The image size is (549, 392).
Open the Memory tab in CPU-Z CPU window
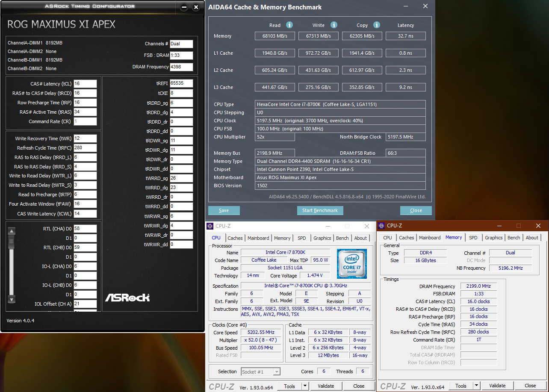[282, 238]
